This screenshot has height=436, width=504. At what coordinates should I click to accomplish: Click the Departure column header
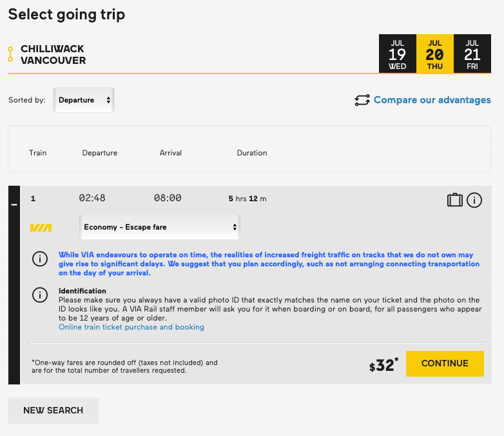100,153
